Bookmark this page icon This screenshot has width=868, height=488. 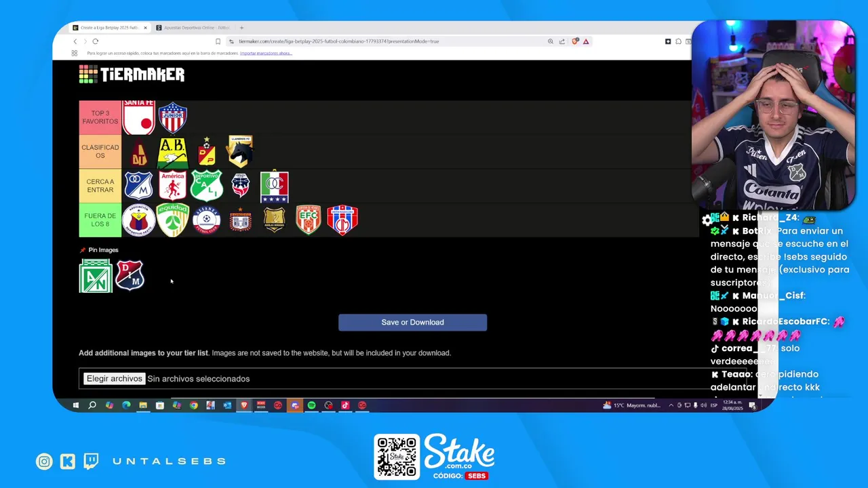coord(218,41)
